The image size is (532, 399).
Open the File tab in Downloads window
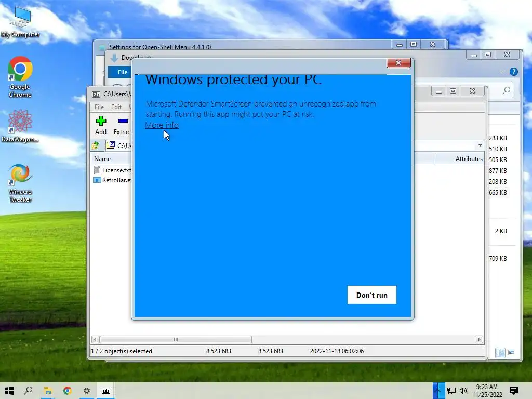[122, 72]
